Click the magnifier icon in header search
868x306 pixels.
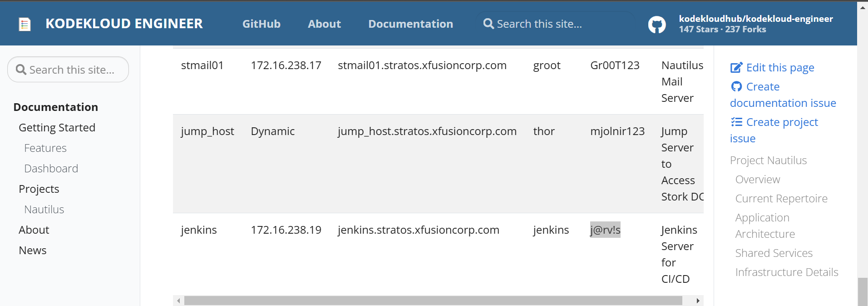[488, 24]
